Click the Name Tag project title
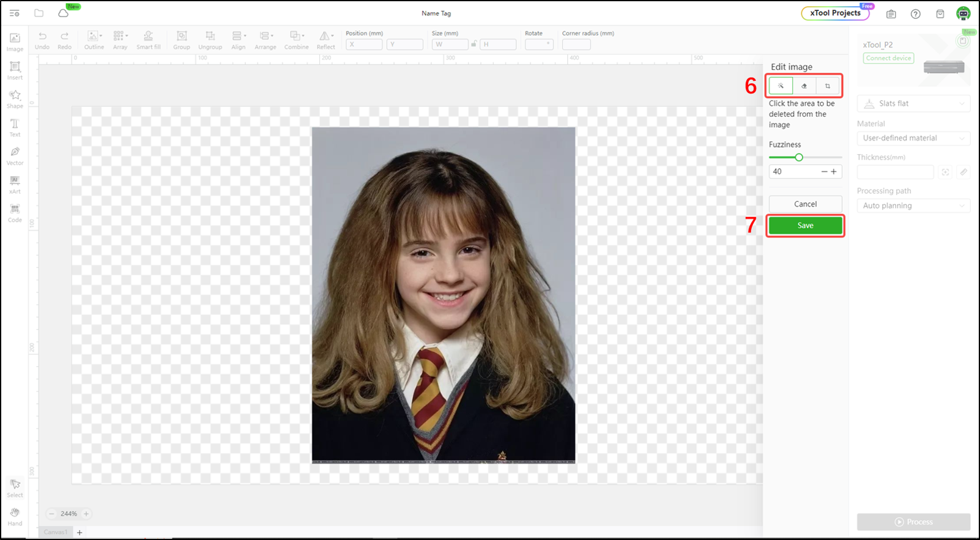 pyautogui.click(x=436, y=13)
